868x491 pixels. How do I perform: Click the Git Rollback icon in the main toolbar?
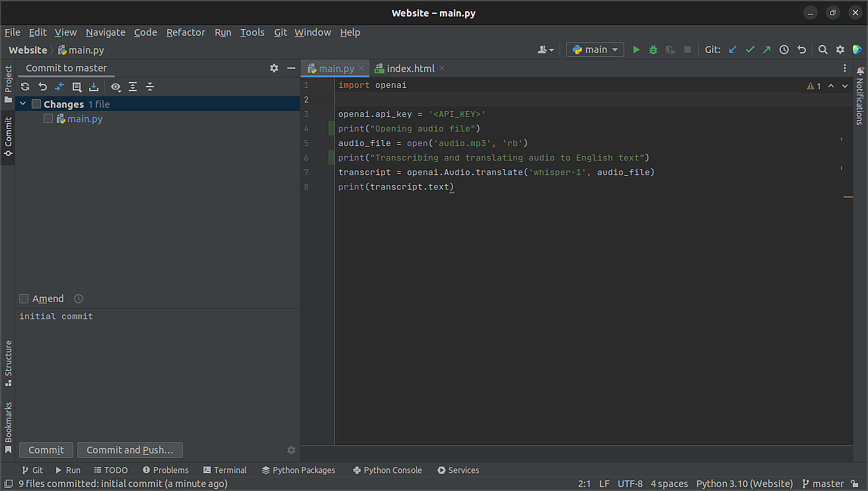(801, 50)
